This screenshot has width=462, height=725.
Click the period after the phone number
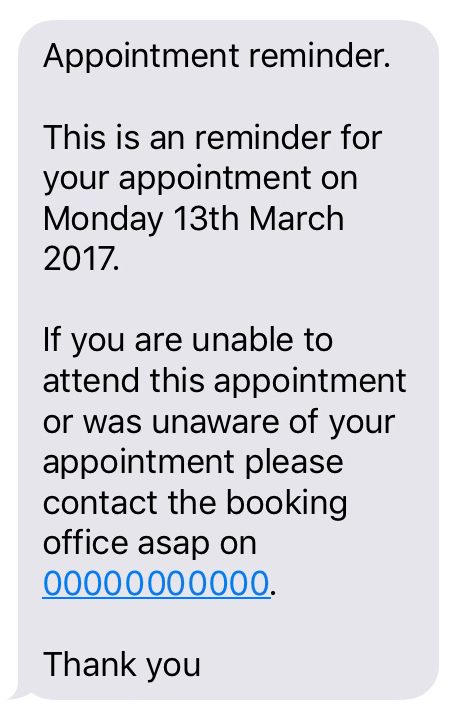point(273,592)
